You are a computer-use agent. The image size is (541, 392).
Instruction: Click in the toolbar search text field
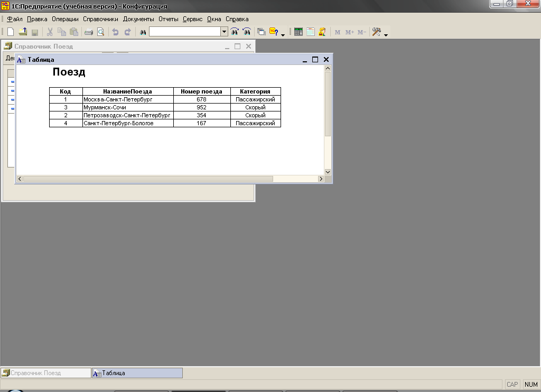coord(185,32)
